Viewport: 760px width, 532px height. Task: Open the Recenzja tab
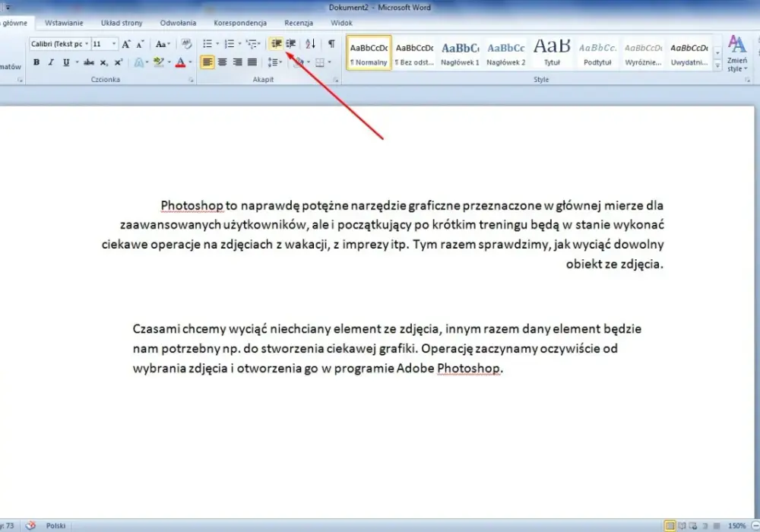[299, 23]
